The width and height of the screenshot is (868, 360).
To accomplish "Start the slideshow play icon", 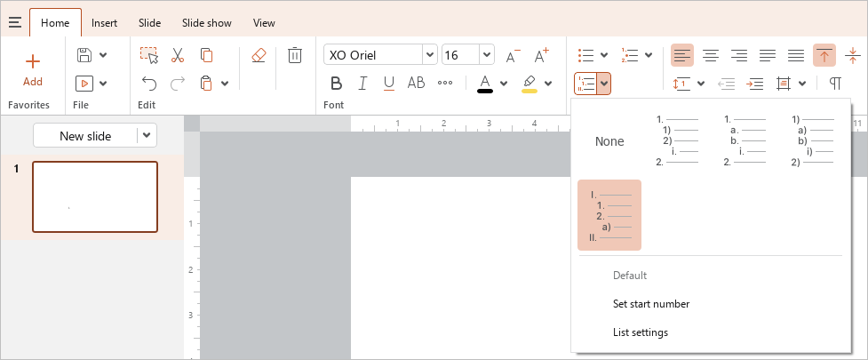I will point(84,84).
